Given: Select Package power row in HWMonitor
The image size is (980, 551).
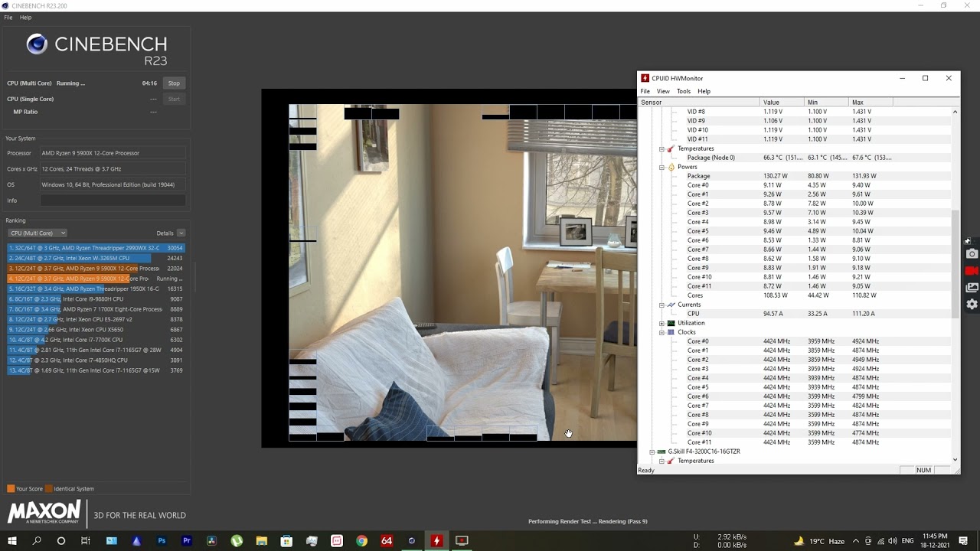Looking at the screenshot, I should [x=796, y=176].
